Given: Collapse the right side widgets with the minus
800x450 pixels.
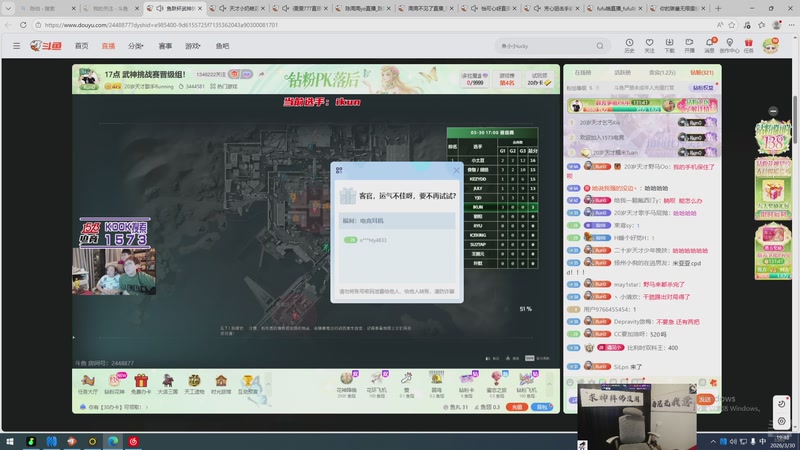Looking at the screenshot, I should pyautogui.click(x=773, y=111).
